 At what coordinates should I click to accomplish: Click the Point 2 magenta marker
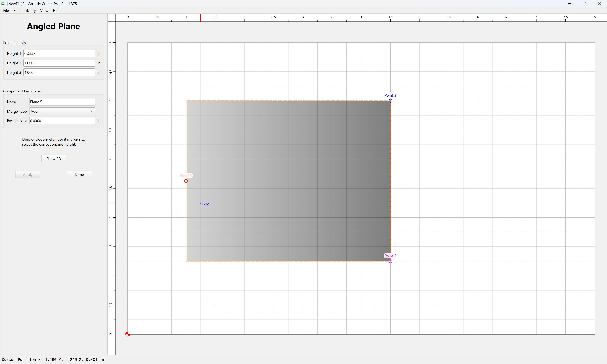390,261
